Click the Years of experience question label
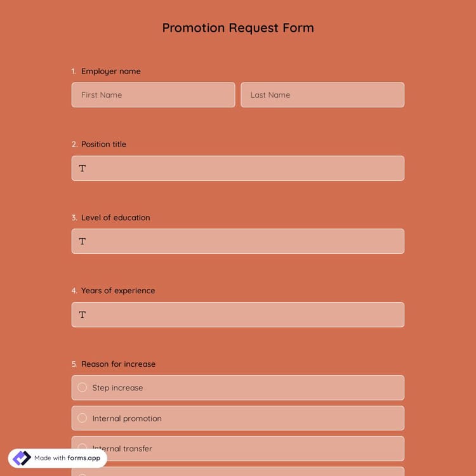476x476 pixels. (x=118, y=291)
